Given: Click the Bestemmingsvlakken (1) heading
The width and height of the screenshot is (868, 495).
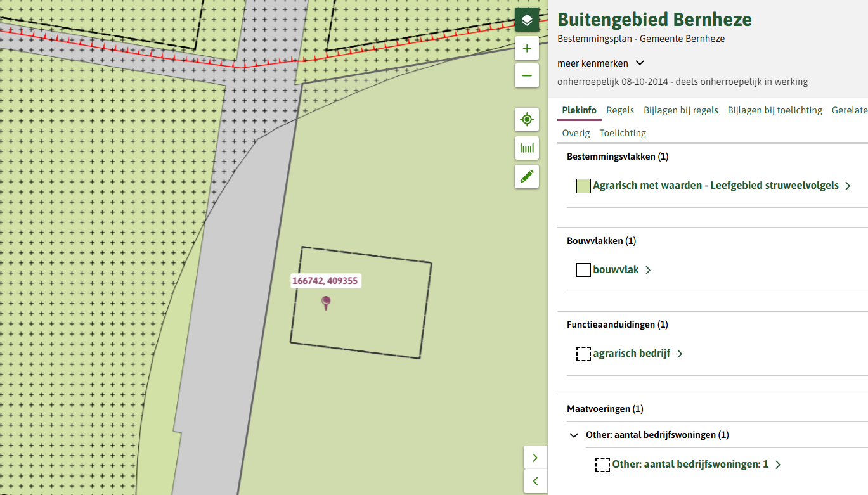Looking at the screenshot, I should pyautogui.click(x=618, y=157).
